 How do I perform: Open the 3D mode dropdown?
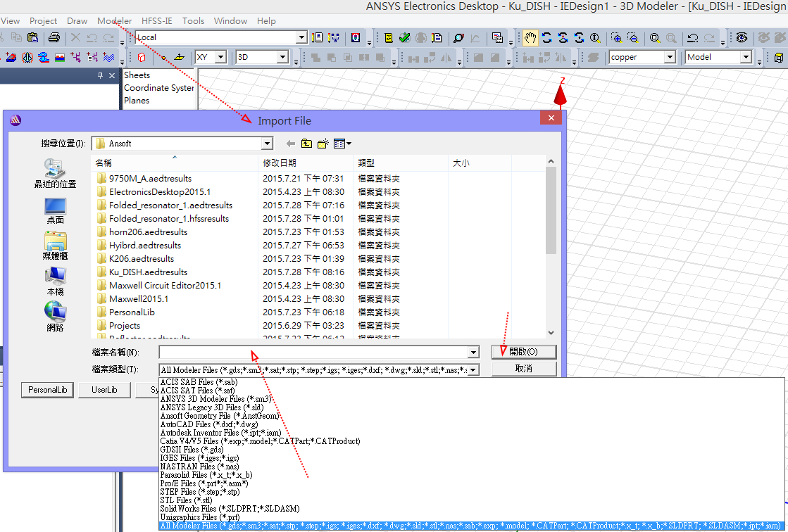tap(283, 57)
